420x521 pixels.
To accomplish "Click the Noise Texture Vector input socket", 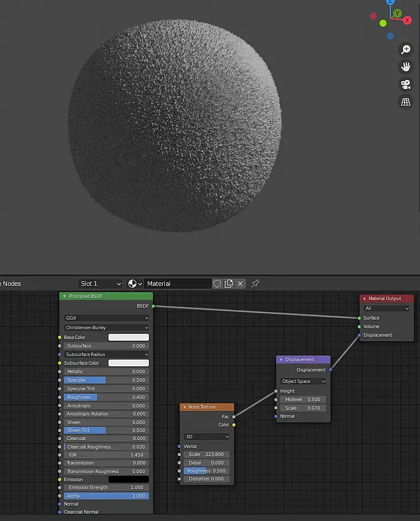I will point(179,446).
